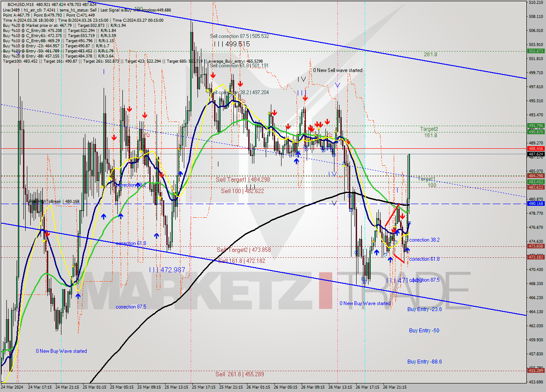This screenshot has height=392, width=546.
Task: Click the 'average_Buy_entry: 465.5298' text
Action: 236,61
